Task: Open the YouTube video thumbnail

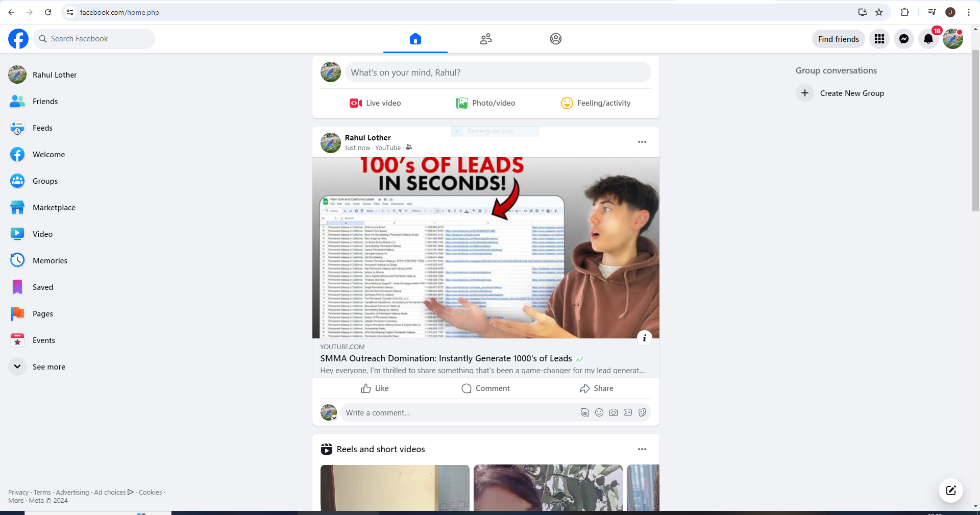Action: pos(485,248)
